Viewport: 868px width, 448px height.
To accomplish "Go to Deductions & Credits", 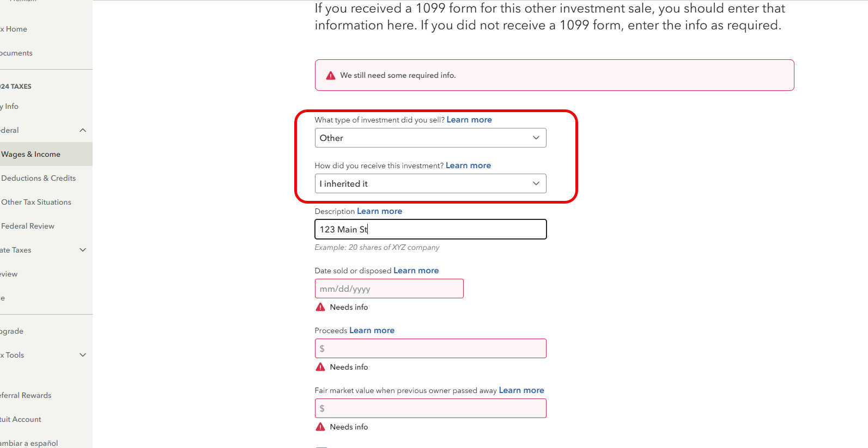I will tap(38, 178).
